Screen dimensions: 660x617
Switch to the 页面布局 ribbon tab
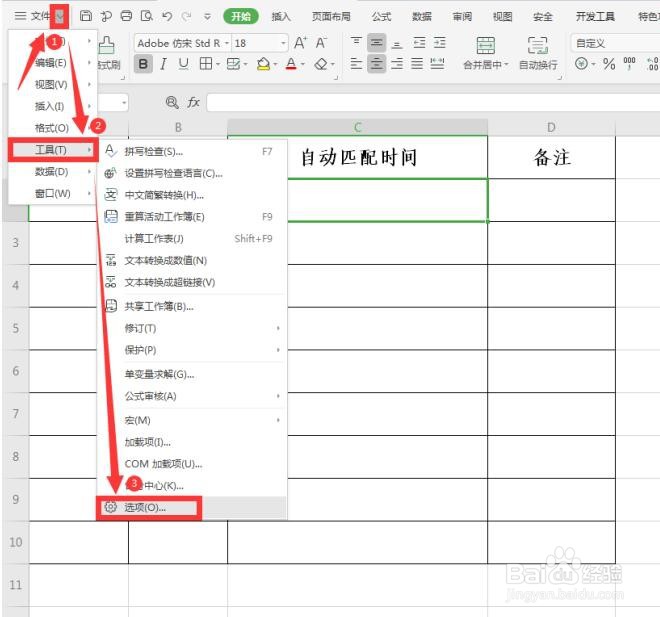coord(331,16)
